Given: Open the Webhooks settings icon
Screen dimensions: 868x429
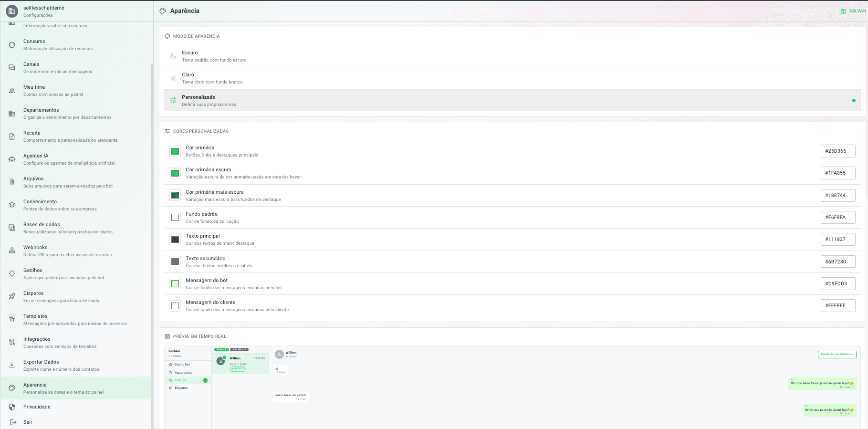Looking at the screenshot, I should [12, 251].
